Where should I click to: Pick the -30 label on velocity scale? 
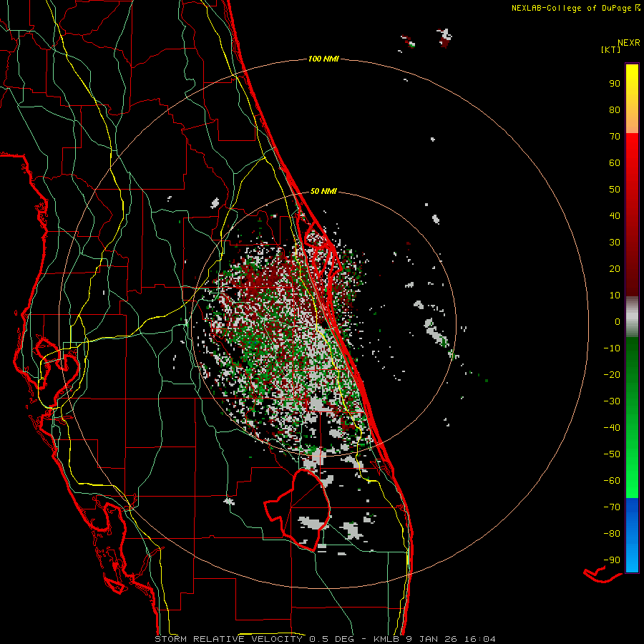point(612,401)
